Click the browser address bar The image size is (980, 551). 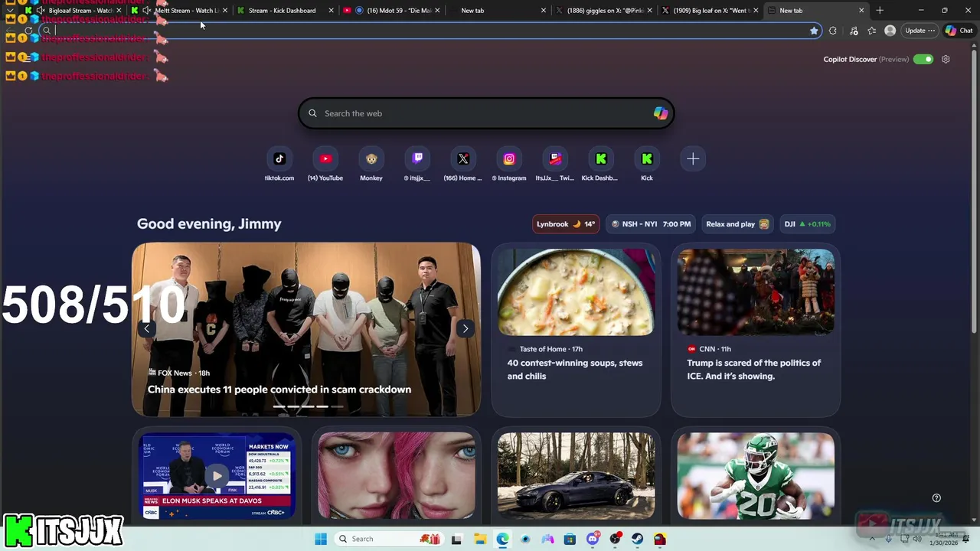coord(429,31)
